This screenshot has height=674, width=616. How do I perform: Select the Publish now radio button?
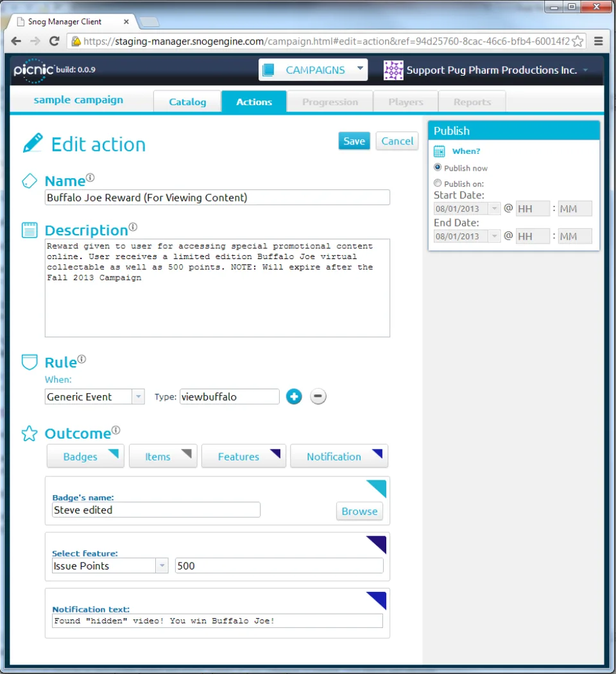pyautogui.click(x=438, y=167)
